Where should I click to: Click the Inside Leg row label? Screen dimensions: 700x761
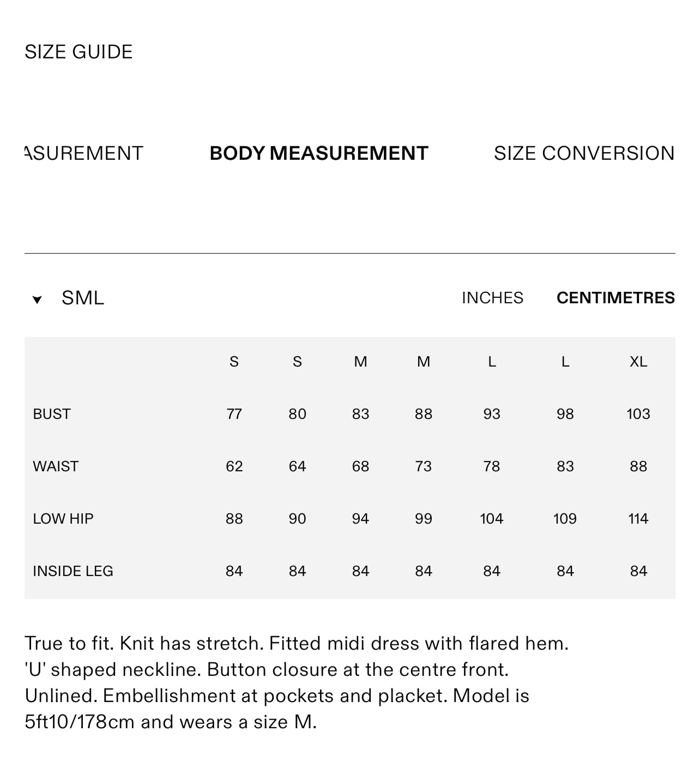(73, 571)
